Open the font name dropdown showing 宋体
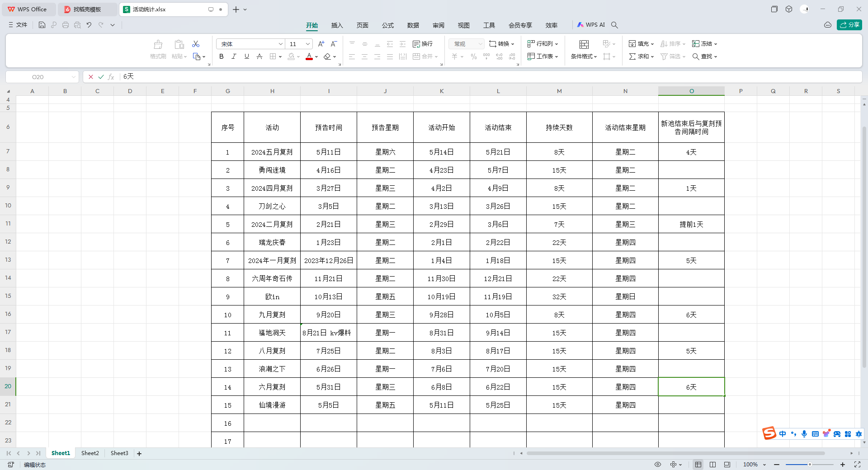 coord(280,44)
